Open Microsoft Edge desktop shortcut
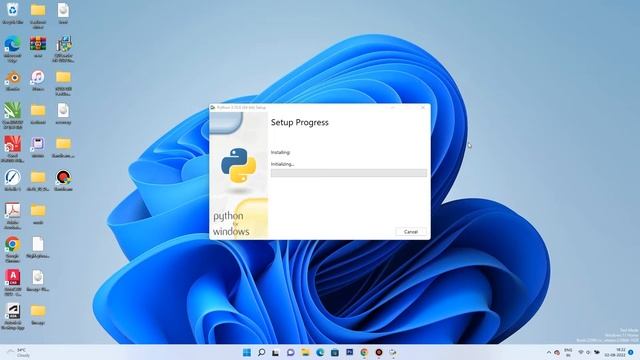The height and width of the screenshot is (360, 640). [13, 49]
